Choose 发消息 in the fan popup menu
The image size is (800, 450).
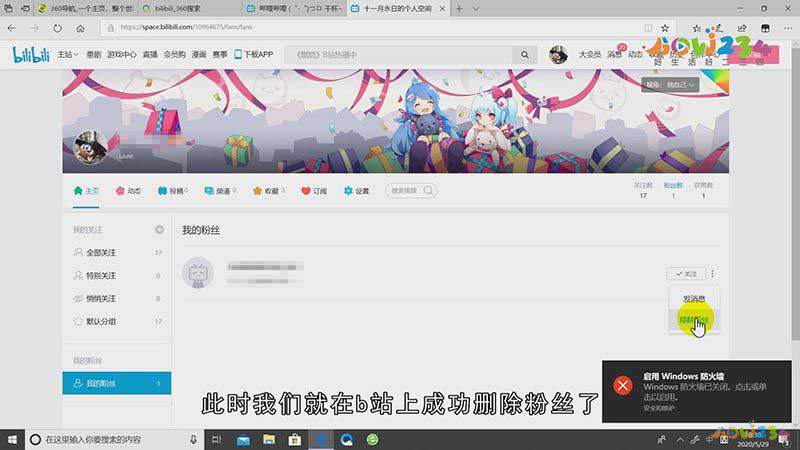[694, 299]
